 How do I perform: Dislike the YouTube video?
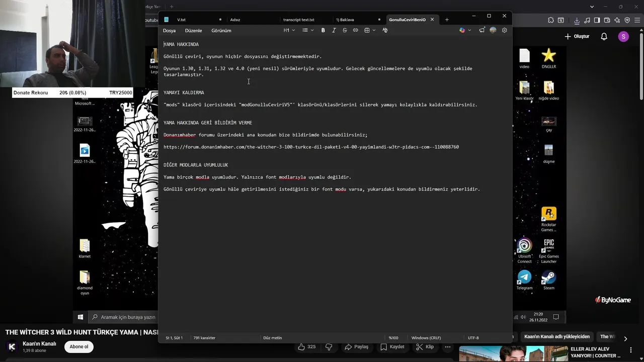pyautogui.click(x=329, y=347)
